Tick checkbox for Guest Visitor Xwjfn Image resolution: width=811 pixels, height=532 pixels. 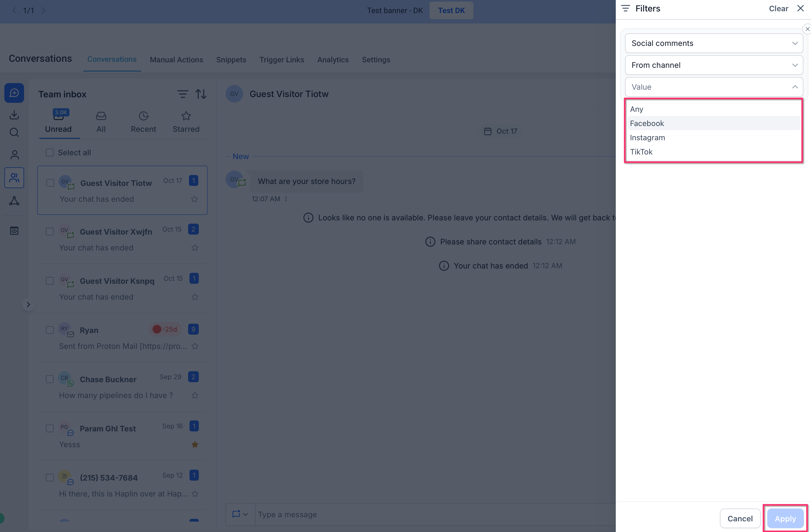50,232
